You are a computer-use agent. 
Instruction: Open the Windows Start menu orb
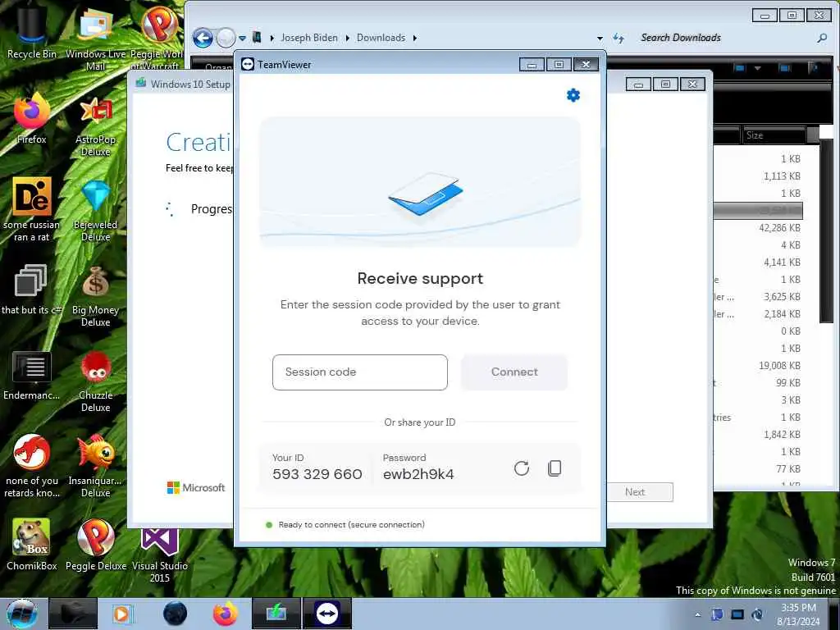click(x=21, y=614)
